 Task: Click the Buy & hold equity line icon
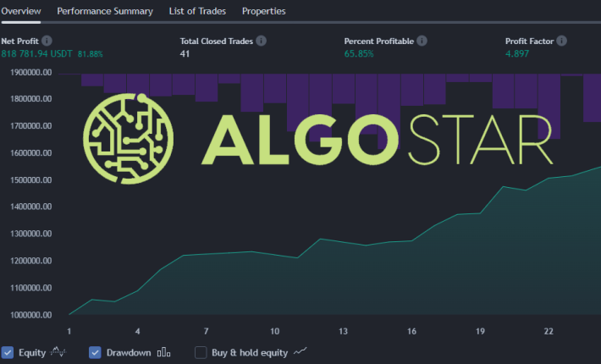click(x=300, y=351)
